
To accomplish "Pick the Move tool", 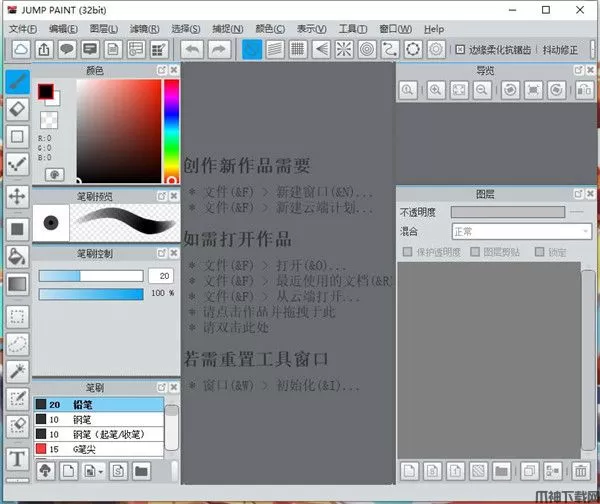I will pyautogui.click(x=17, y=196).
